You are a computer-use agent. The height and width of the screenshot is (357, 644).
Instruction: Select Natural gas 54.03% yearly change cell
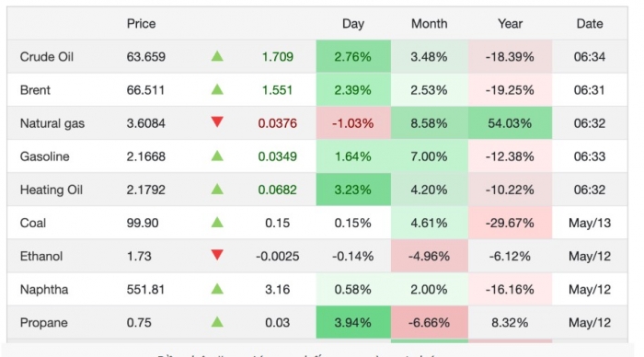510,123
